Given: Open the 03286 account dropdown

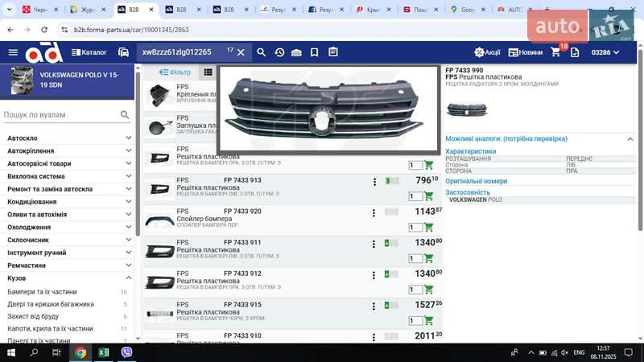Looking at the screenshot, I should [x=605, y=52].
